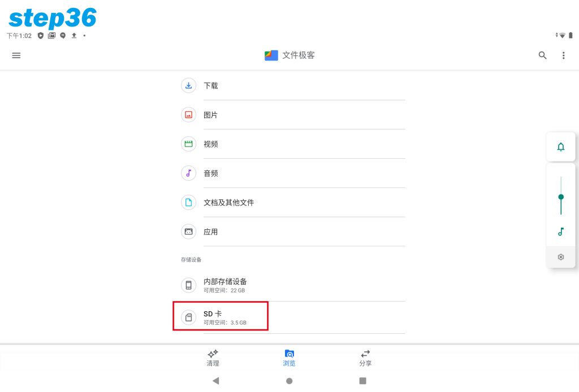Screen dimensions: 579x392
Task: Tap the 视频 video icon
Action: [188, 144]
